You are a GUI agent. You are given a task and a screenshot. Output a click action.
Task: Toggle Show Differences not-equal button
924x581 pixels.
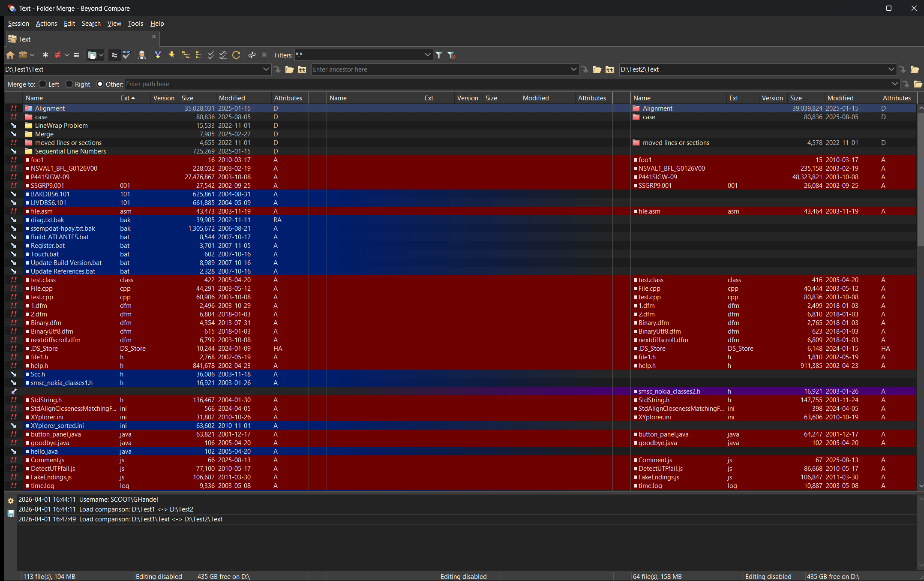57,55
